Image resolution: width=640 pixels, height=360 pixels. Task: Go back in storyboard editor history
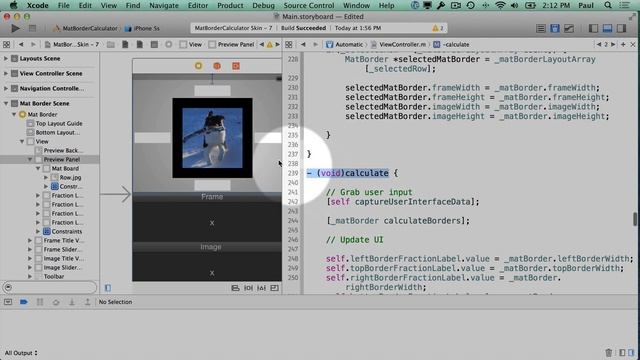pos(21,44)
